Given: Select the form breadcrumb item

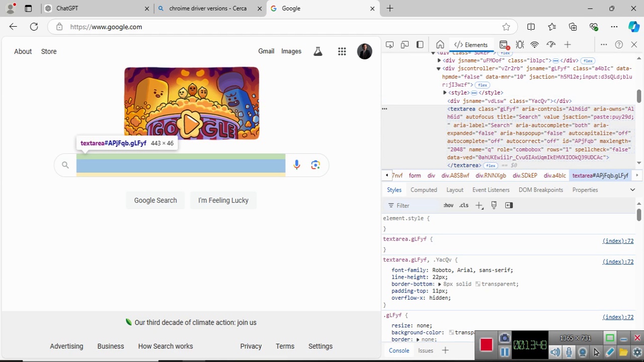Looking at the screenshot, I should point(415,175).
